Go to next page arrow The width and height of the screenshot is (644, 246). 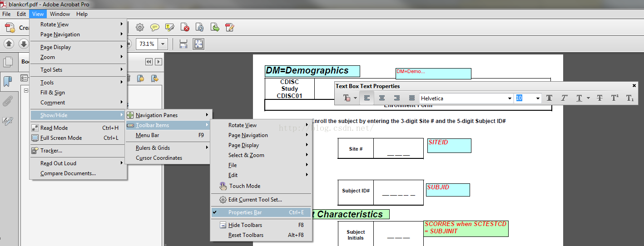point(24,44)
